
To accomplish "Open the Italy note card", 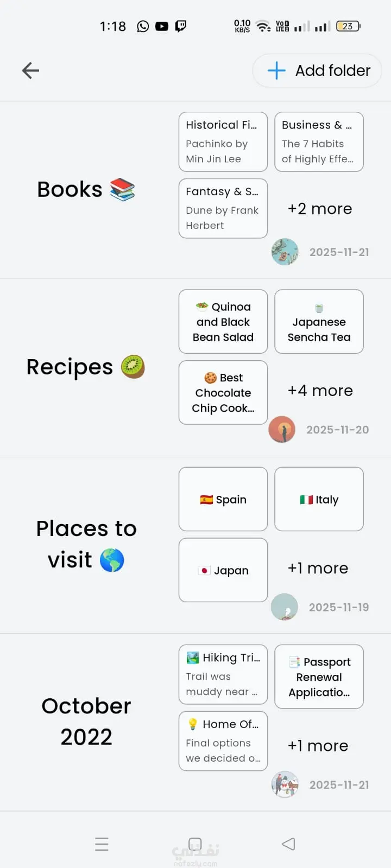I will pyautogui.click(x=319, y=499).
